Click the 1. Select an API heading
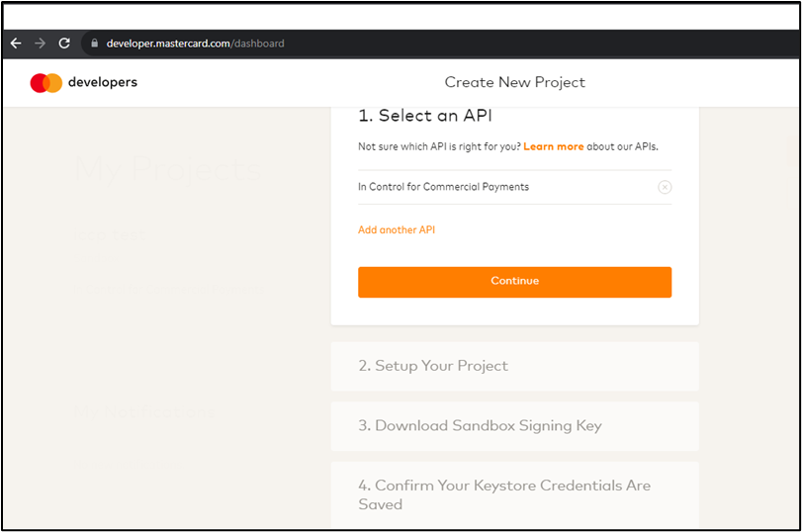 click(x=425, y=116)
